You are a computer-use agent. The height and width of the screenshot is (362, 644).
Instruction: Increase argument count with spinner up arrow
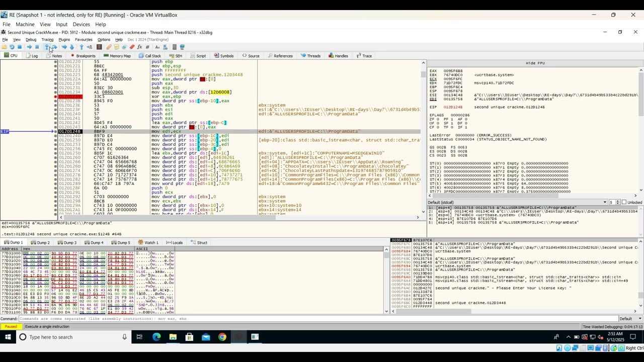(617, 201)
